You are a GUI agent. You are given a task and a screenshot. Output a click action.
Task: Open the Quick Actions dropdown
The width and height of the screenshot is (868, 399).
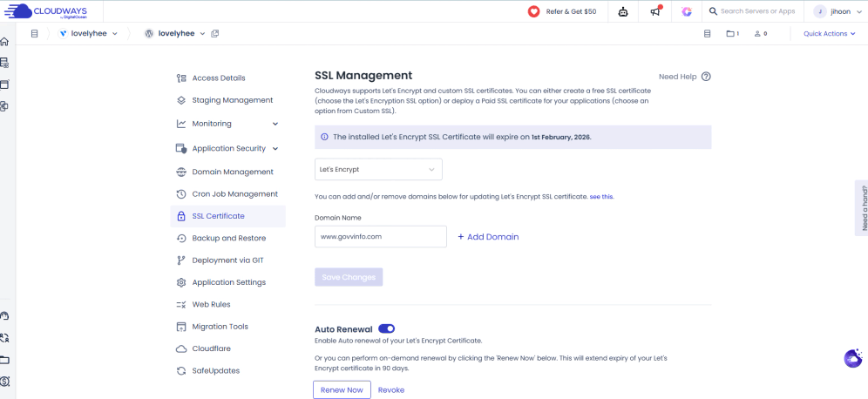click(830, 34)
